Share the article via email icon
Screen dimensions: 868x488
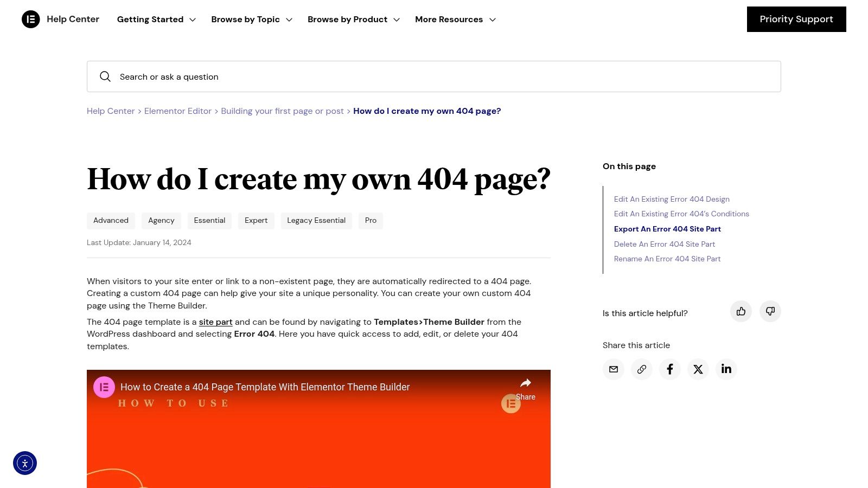pyautogui.click(x=613, y=369)
